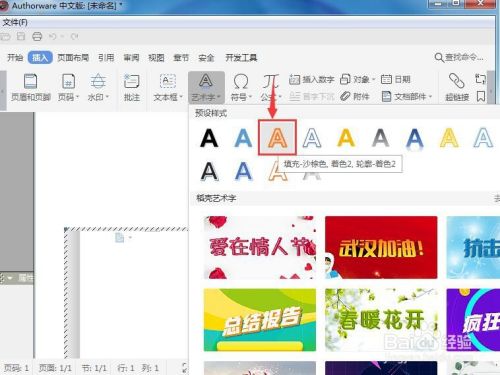Click the 日期 date button
The height and width of the screenshot is (375, 500).
pyautogui.click(x=395, y=79)
